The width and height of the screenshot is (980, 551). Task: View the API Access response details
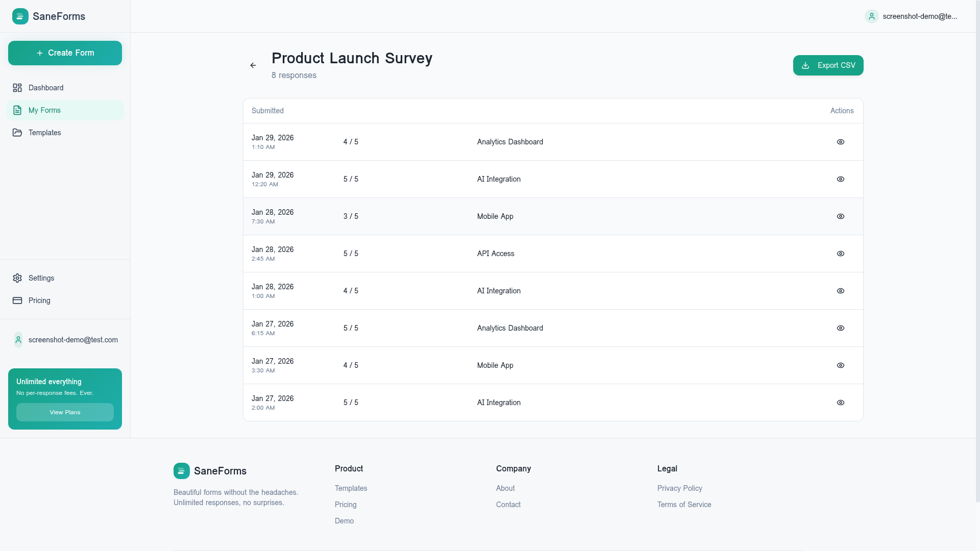(841, 254)
